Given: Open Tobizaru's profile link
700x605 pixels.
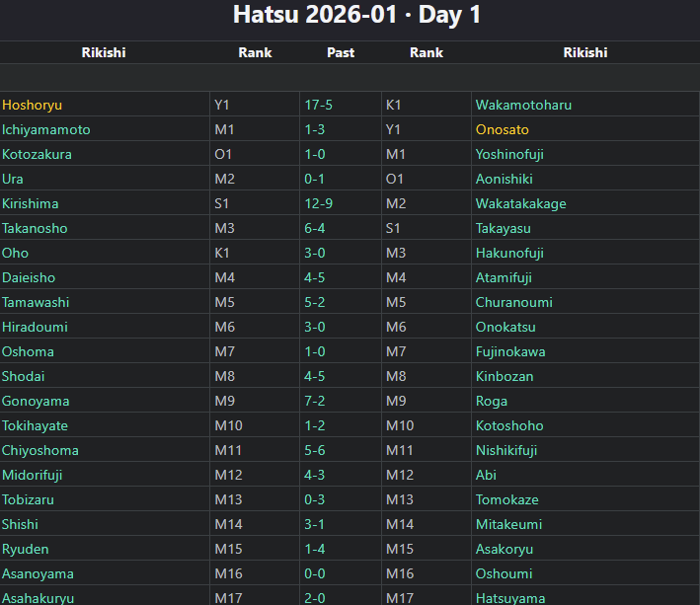Looking at the screenshot, I should tap(28, 499).
